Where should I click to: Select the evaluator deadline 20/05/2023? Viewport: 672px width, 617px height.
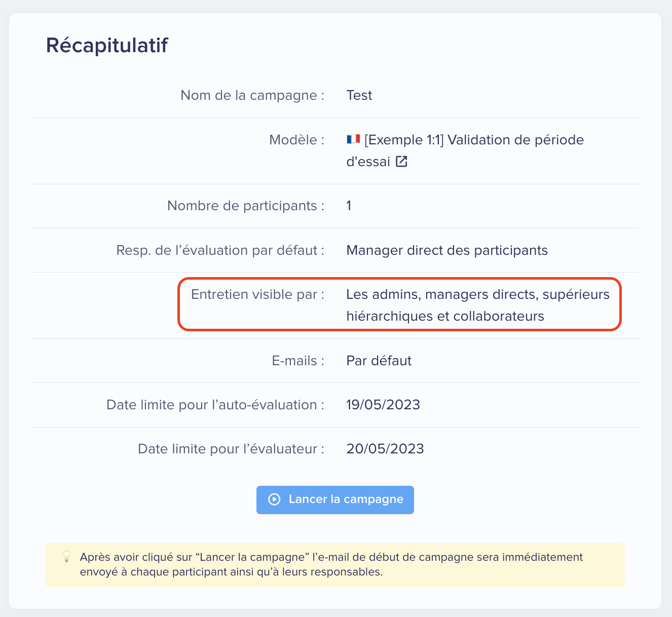click(x=385, y=449)
